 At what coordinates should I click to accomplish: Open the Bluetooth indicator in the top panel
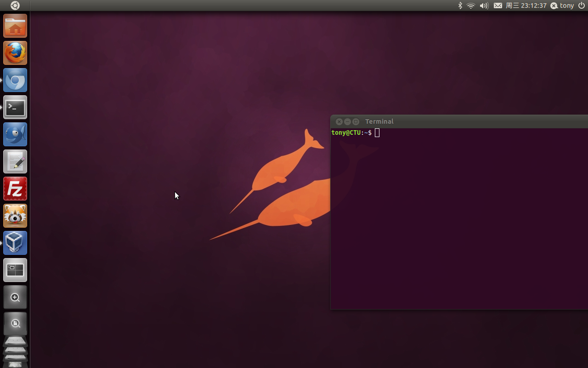click(x=460, y=6)
